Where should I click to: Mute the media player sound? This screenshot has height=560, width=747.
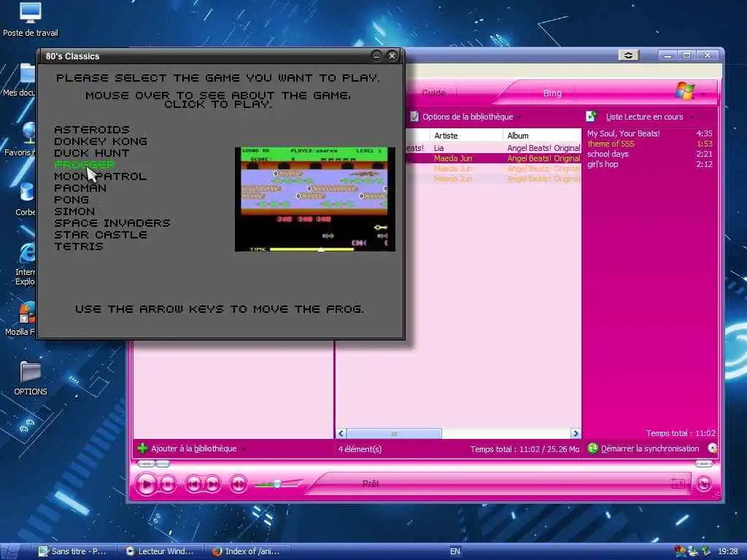pyautogui.click(x=239, y=484)
